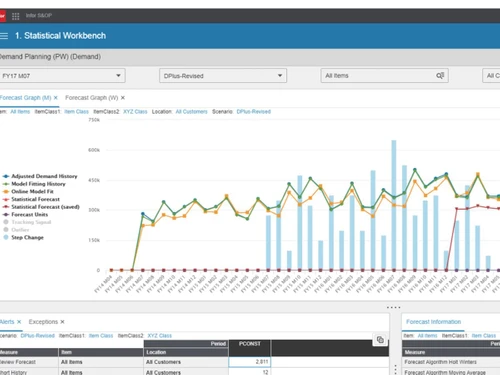Screen dimensions: 500x375
Task: Toggle Online Model Fit legend series
Action: pos(28,191)
